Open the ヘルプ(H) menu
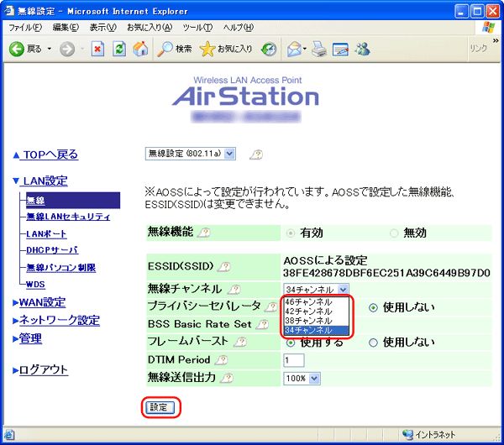This screenshot has width=504, height=445. [x=239, y=28]
